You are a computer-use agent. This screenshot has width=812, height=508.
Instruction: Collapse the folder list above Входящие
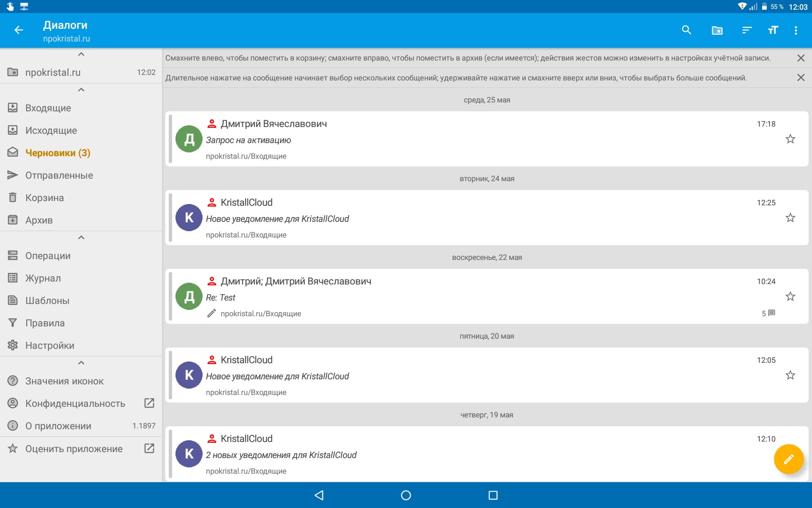click(81, 90)
